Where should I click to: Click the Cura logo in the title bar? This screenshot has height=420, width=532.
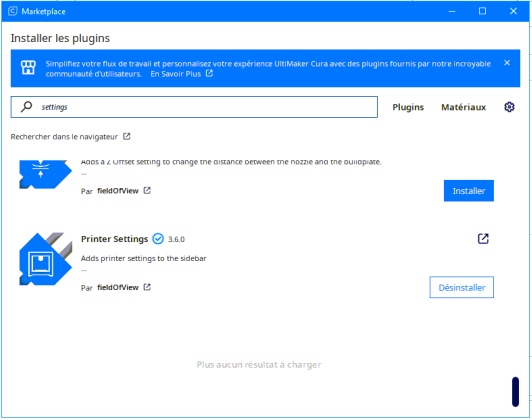[13, 11]
